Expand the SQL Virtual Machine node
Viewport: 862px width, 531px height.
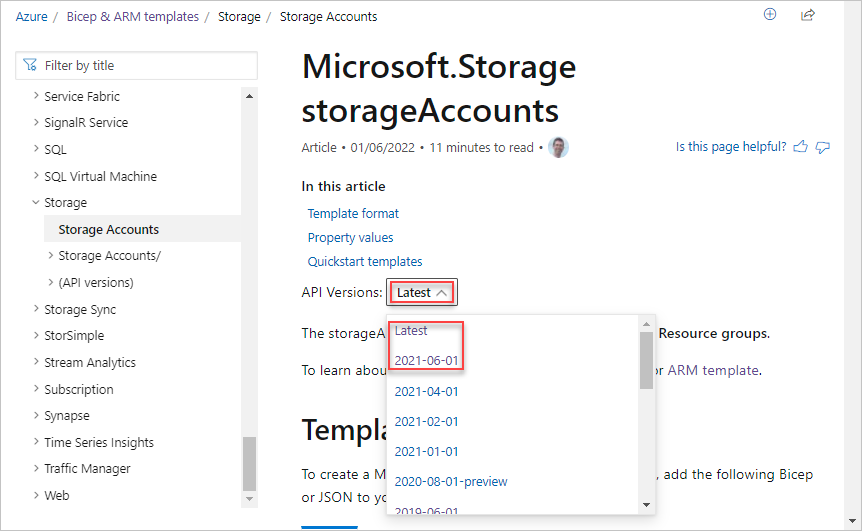(x=36, y=176)
